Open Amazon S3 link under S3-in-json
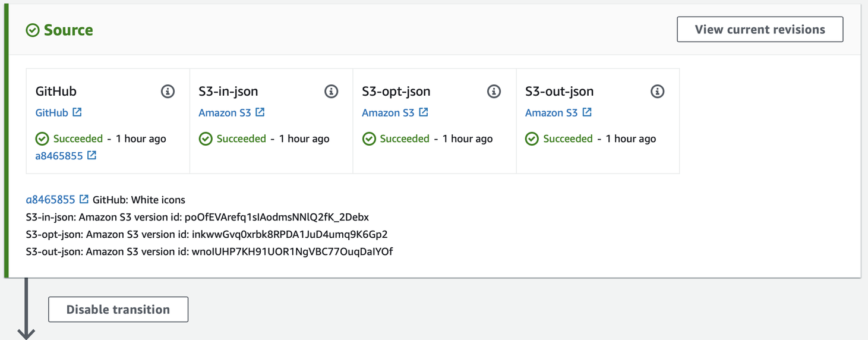This screenshot has height=340, width=868. pyautogui.click(x=225, y=113)
